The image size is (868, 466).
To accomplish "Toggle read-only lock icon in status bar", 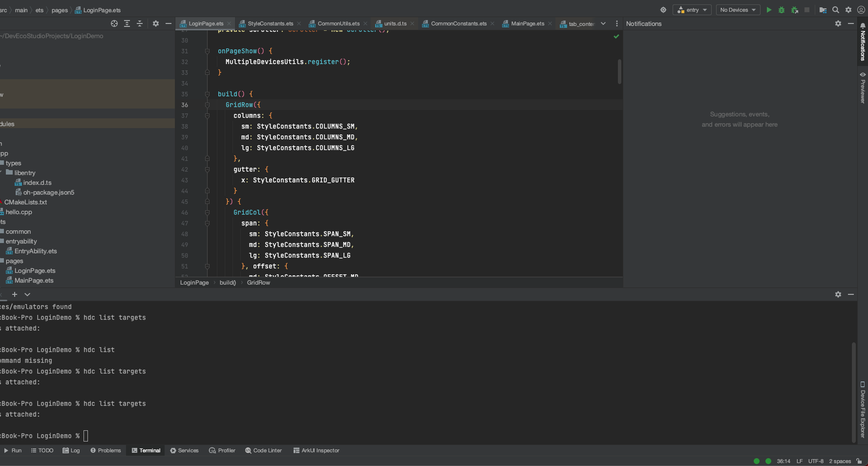I will coord(859,461).
